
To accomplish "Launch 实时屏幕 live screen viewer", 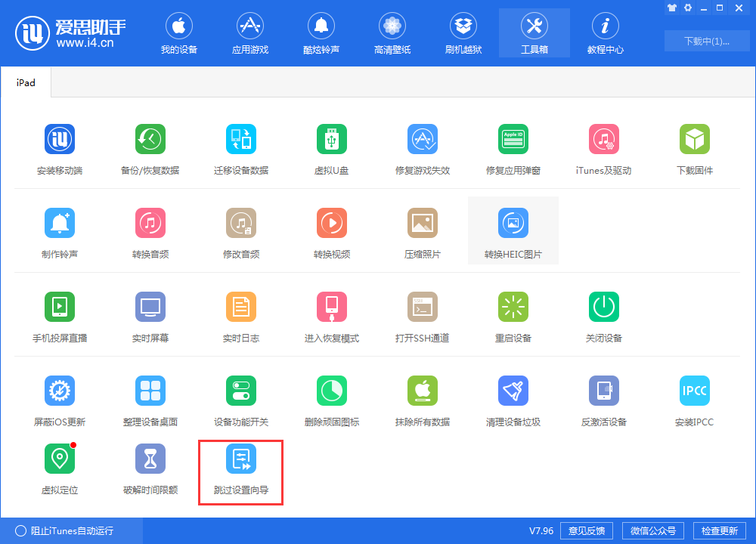I will pos(150,314).
